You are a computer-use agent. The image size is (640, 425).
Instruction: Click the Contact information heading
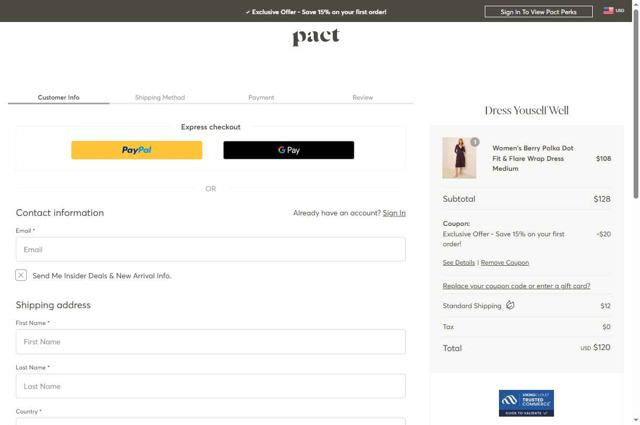(x=60, y=213)
